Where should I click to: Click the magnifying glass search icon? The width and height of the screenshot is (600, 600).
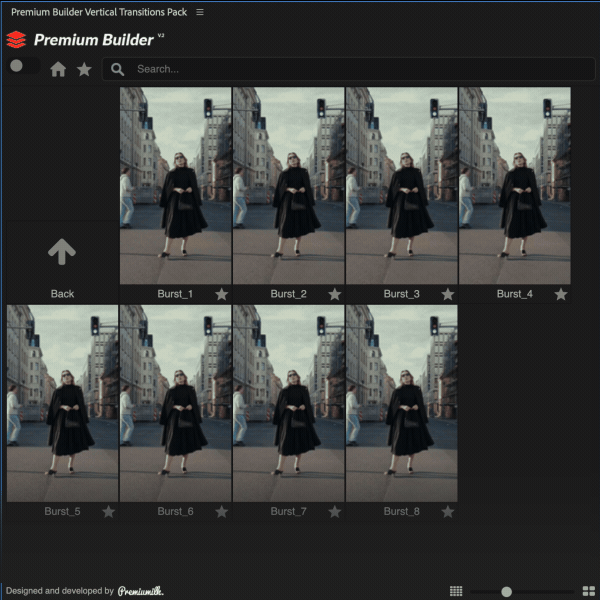[x=117, y=69]
